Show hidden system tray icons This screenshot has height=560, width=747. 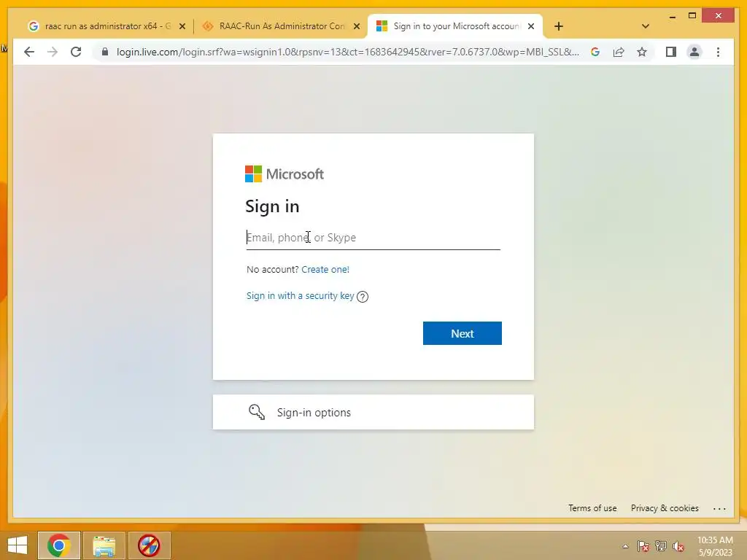(x=625, y=546)
